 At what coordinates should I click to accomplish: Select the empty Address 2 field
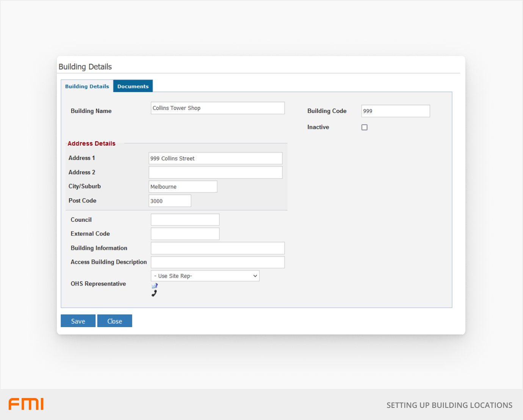tap(215, 172)
